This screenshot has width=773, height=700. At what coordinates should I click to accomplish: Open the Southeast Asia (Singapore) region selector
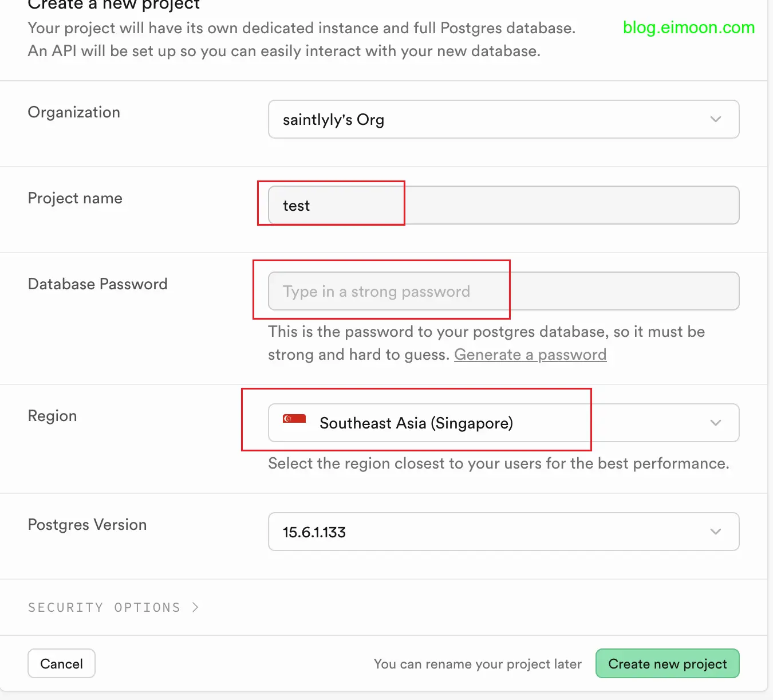click(x=503, y=423)
